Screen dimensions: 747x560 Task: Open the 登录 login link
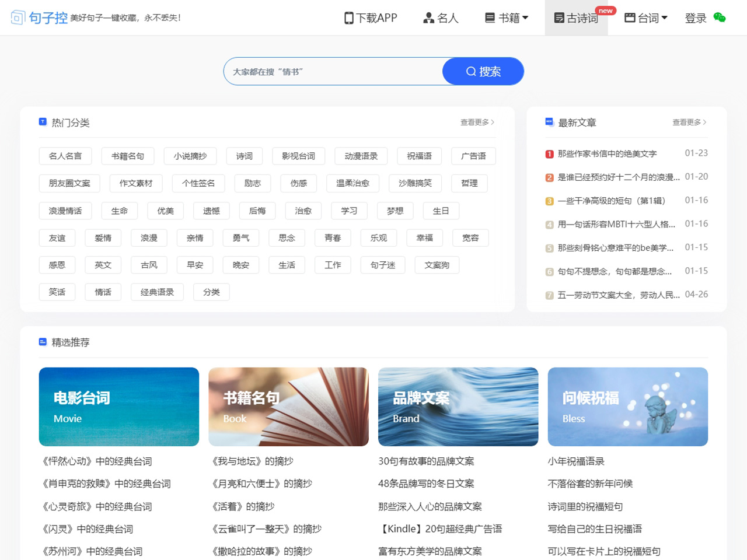[696, 18]
